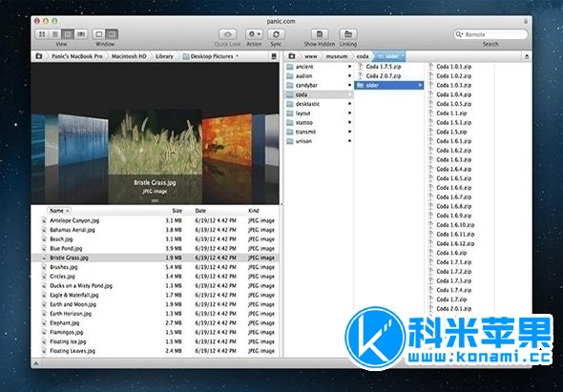Go to Macintosh HD in path bar
This screenshot has height=392, width=563.
click(129, 56)
